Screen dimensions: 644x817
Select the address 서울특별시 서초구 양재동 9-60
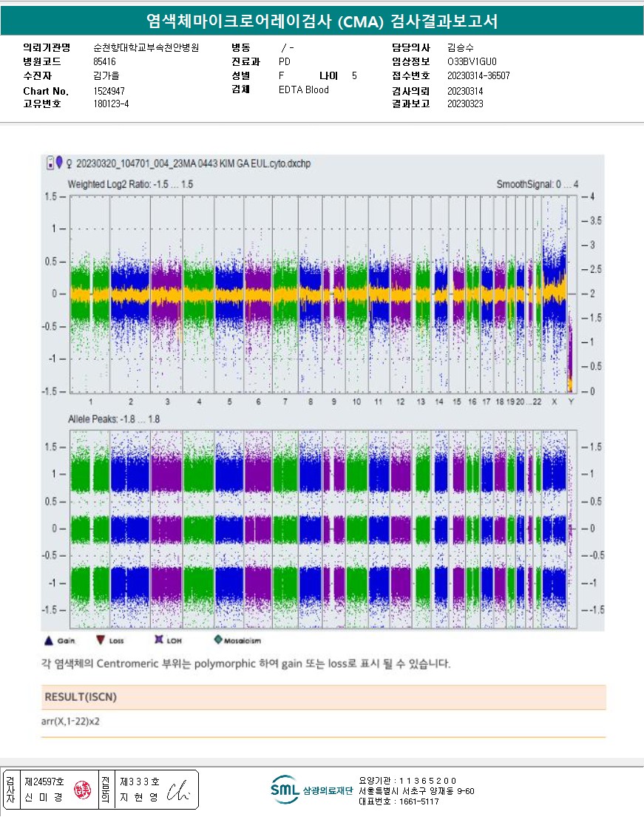tap(416, 791)
